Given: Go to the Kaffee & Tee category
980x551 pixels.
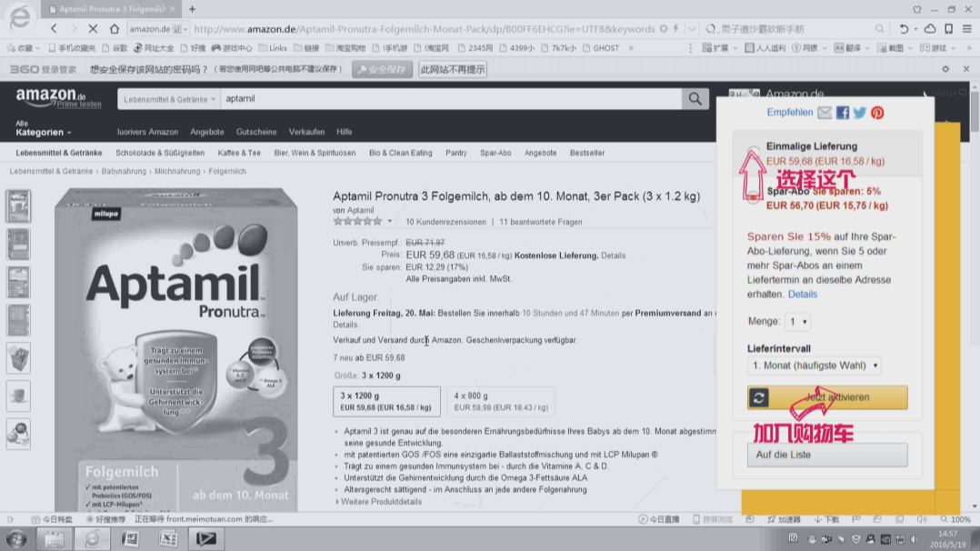Looking at the screenshot, I should [239, 153].
